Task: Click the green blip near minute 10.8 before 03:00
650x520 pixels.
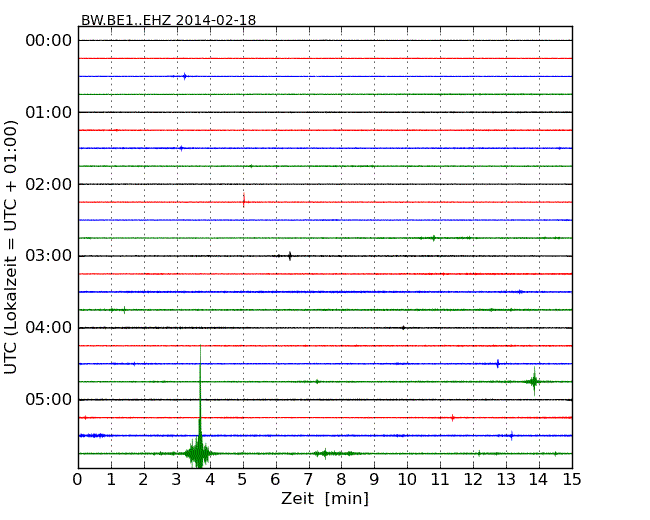Action: (434, 238)
